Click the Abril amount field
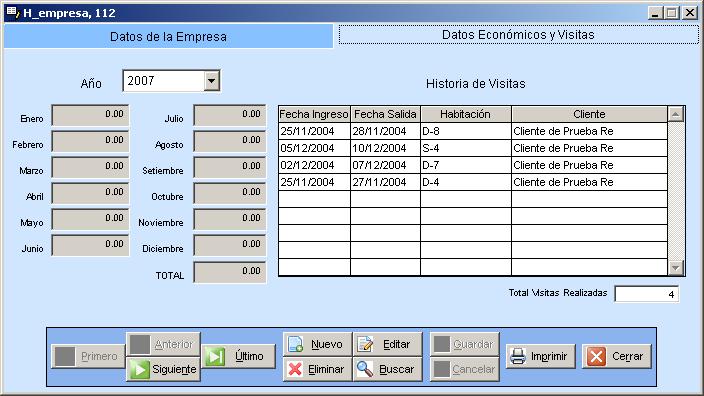704x396 pixels. [x=90, y=193]
